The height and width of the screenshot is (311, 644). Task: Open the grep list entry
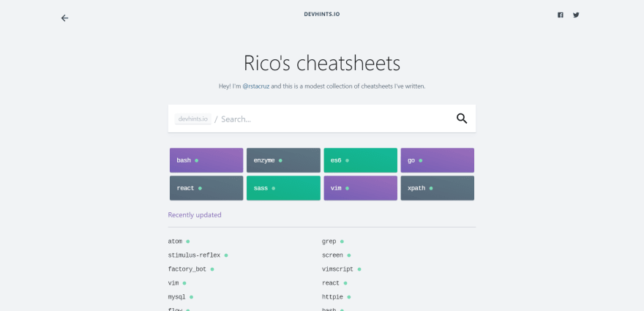tap(333, 241)
